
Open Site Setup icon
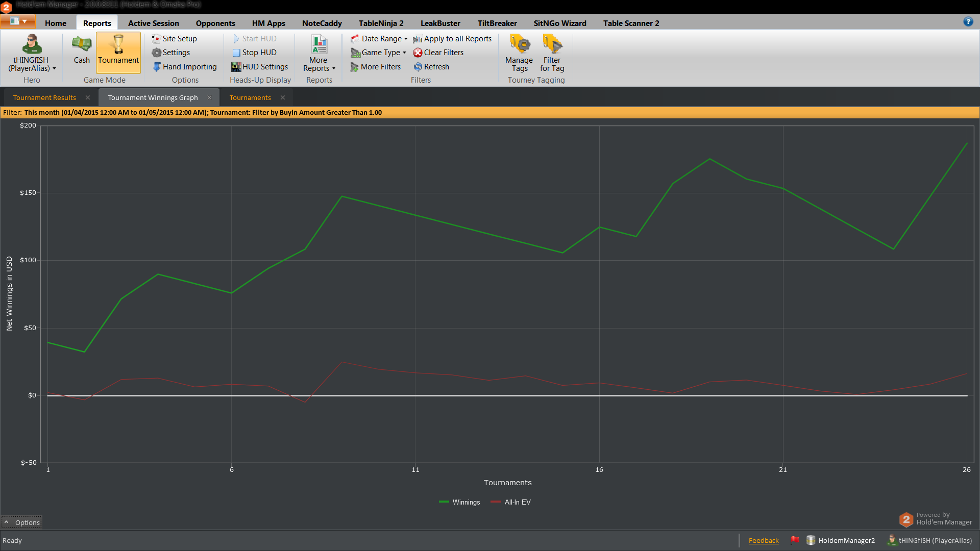pos(156,39)
